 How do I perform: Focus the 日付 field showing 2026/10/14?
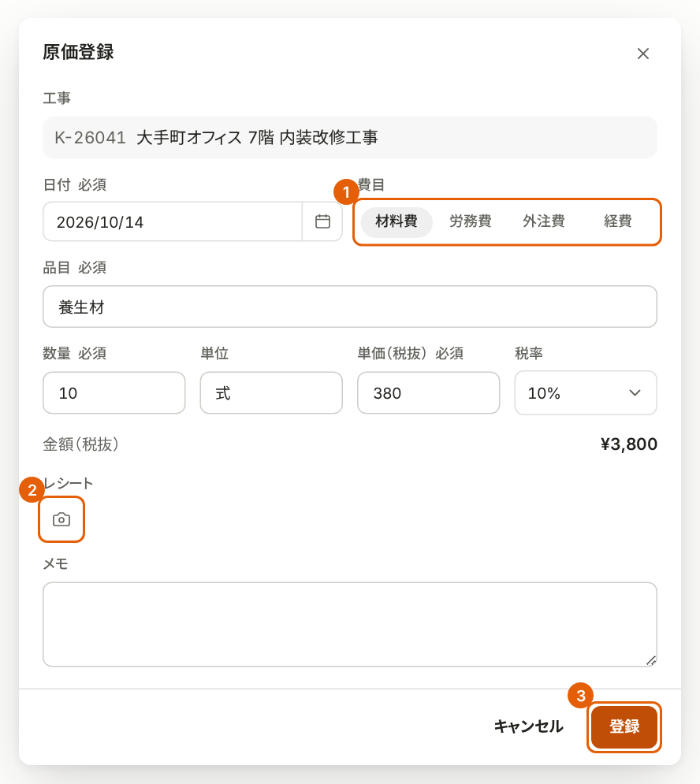coord(173,221)
